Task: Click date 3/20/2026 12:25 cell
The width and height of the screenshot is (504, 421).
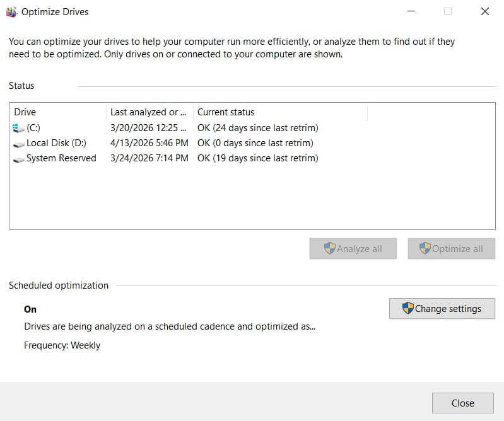Action: [x=148, y=128]
